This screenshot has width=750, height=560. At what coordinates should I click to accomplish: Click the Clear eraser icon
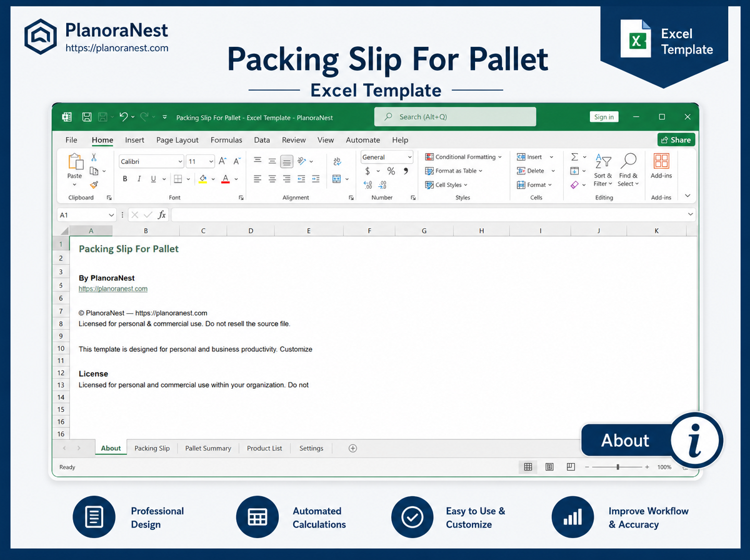(575, 184)
